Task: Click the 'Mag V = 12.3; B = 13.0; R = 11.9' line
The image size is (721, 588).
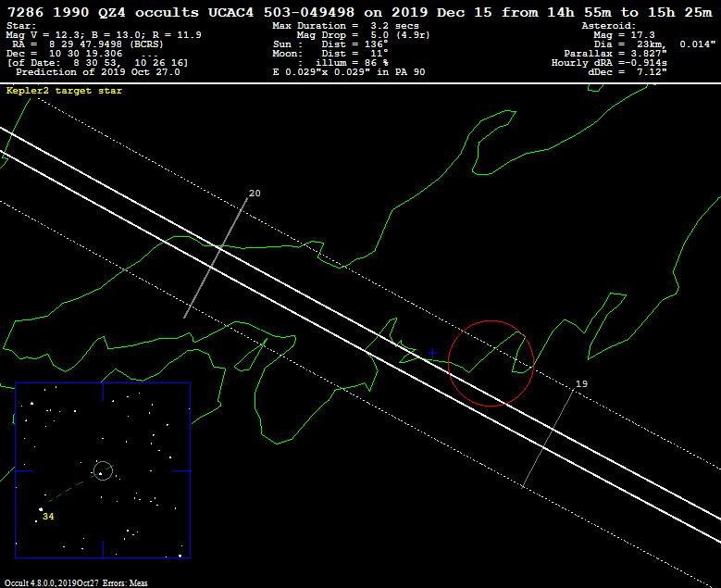Action: 104,35
